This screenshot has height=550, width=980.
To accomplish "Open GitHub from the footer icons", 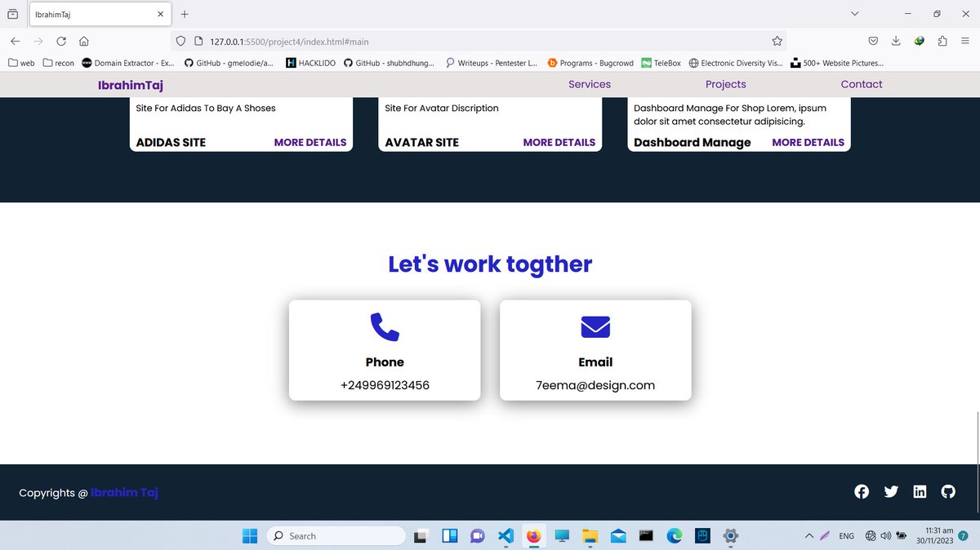I will (x=948, y=491).
